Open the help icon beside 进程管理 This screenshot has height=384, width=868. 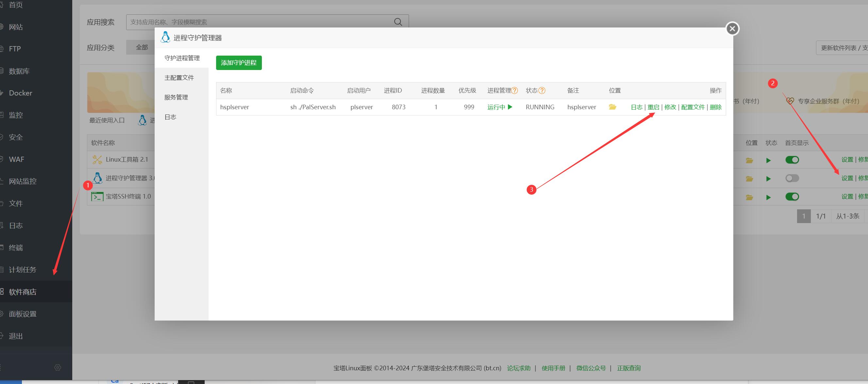[x=515, y=90]
